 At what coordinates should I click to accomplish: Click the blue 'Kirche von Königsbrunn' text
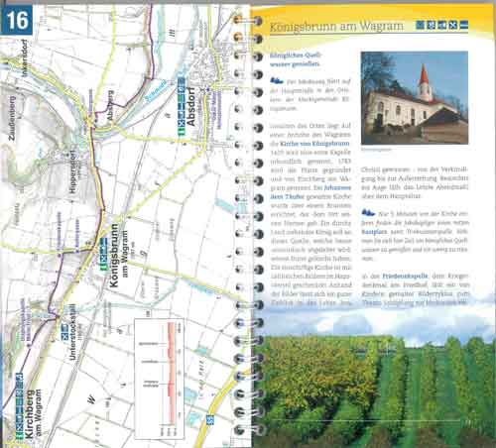pos(314,144)
